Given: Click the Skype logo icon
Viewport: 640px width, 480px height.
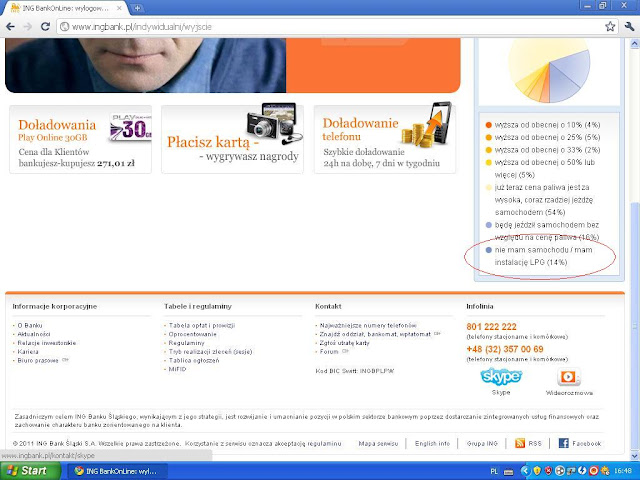Looking at the screenshot, I should click(x=501, y=376).
